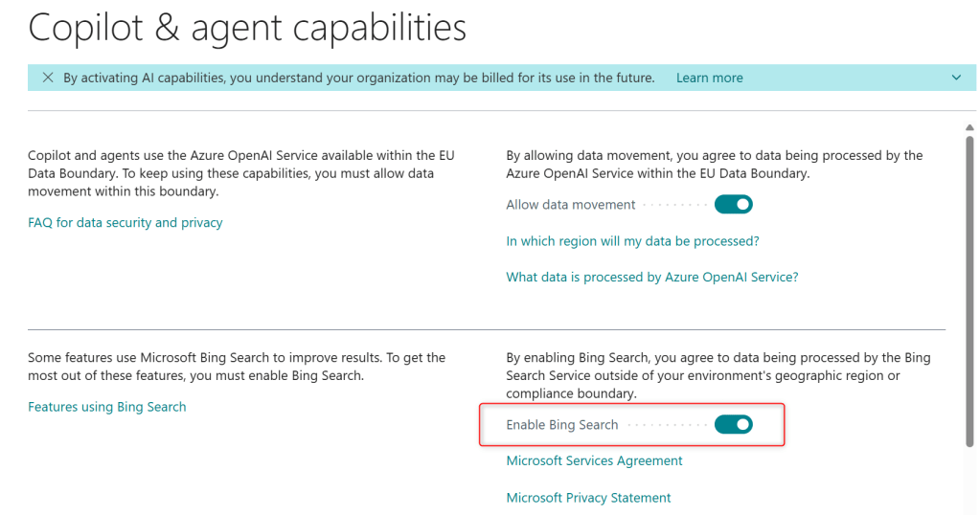Open the Microsoft Privacy Statement link
This screenshot has height=515, width=980.
pos(588,498)
